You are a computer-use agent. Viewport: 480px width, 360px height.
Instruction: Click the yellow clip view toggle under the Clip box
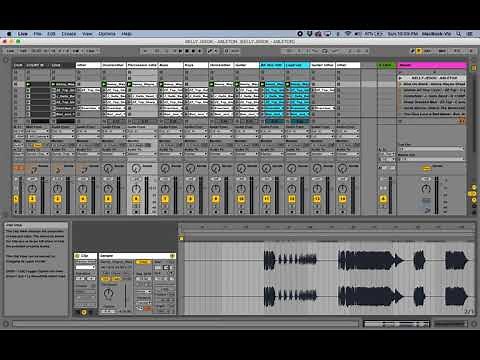(x=84, y=312)
